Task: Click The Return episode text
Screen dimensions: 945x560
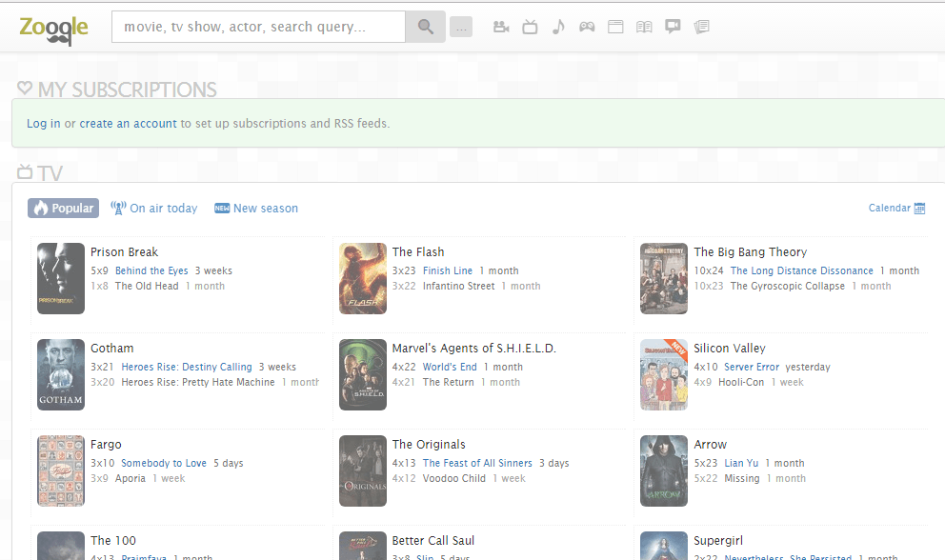Action: [x=449, y=382]
